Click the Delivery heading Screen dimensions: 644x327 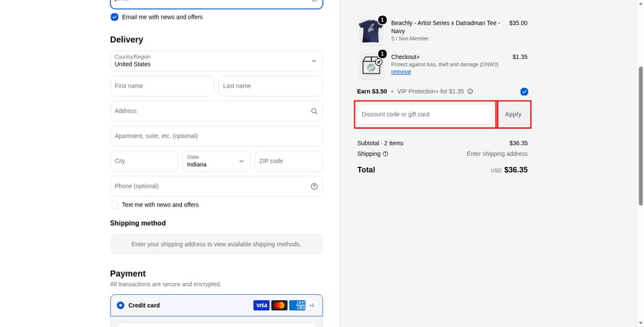pyautogui.click(x=127, y=40)
